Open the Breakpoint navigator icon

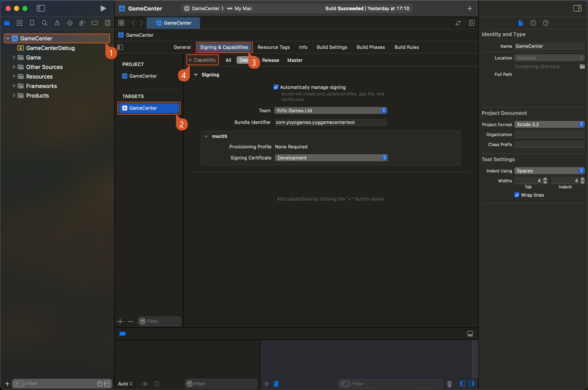pyautogui.click(x=95, y=23)
